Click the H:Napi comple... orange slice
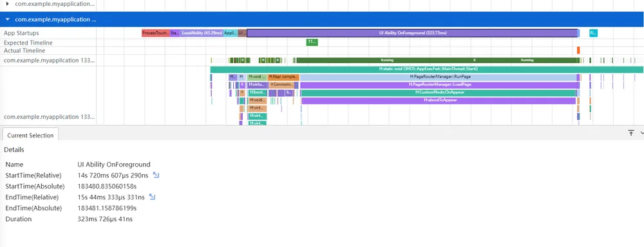 284,77
